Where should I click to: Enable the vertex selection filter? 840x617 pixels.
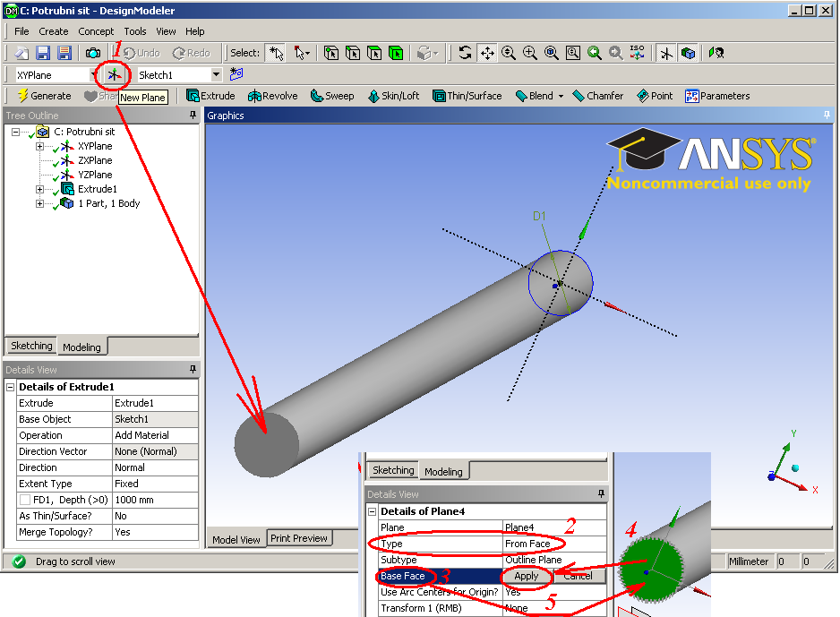331,53
